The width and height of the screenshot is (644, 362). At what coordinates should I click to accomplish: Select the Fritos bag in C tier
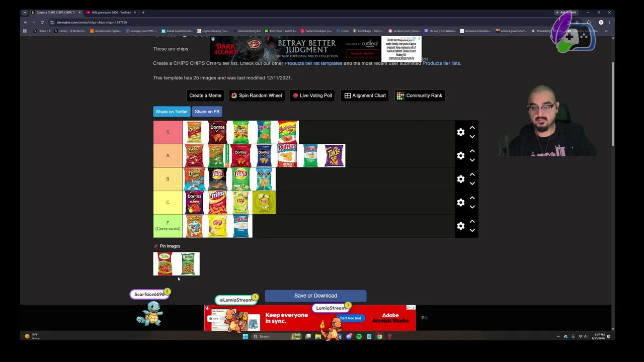pyautogui.click(x=217, y=203)
